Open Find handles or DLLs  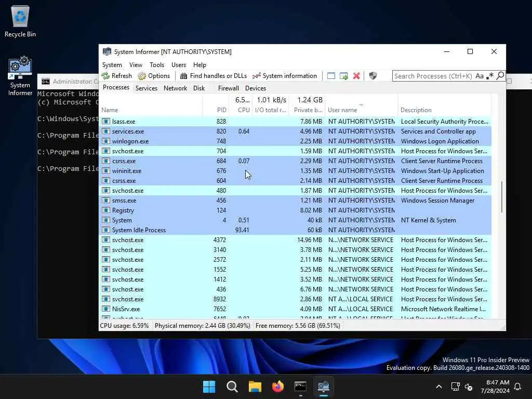[x=214, y=76]
